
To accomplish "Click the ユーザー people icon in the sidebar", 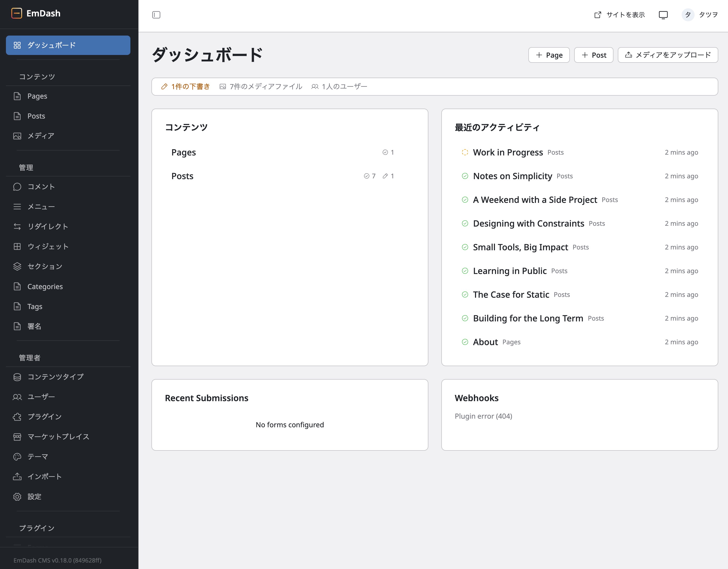I will [17, 397].
